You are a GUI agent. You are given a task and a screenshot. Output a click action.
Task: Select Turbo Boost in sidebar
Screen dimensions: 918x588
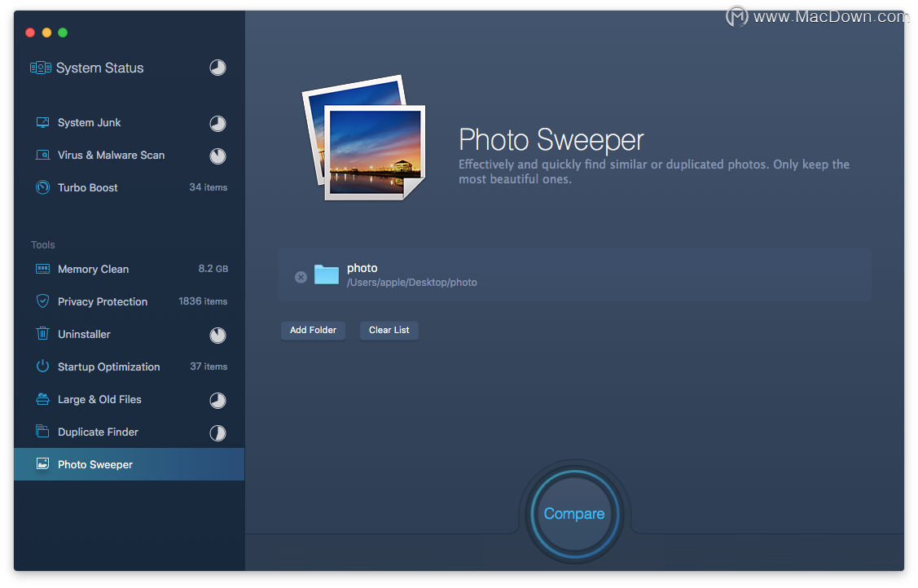129,187
